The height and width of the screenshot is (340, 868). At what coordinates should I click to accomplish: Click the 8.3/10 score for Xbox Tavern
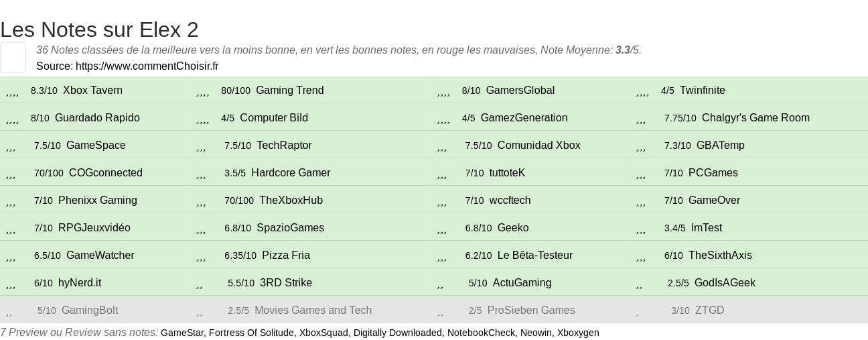click(44, 91)
